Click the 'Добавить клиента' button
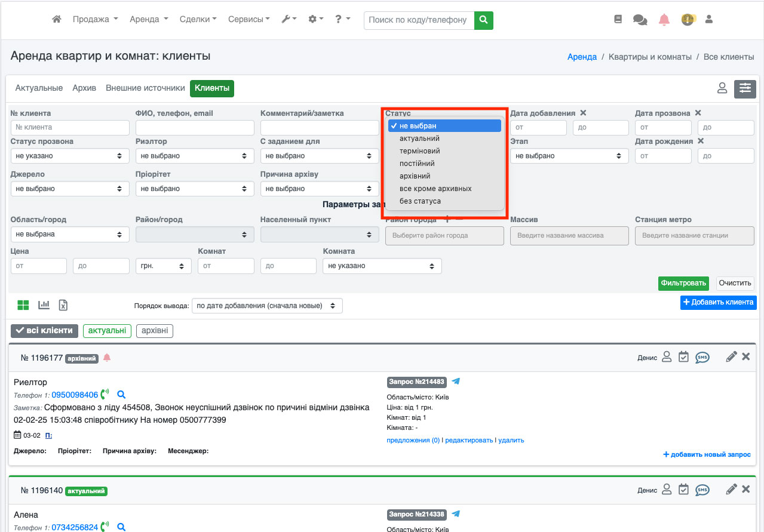The height and width of the screenshot is (532, 764). (x=718, y=302)
